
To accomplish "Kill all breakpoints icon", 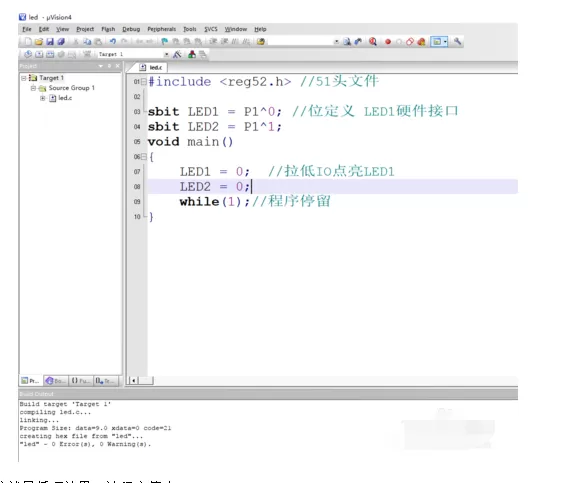I will (421, 42).
